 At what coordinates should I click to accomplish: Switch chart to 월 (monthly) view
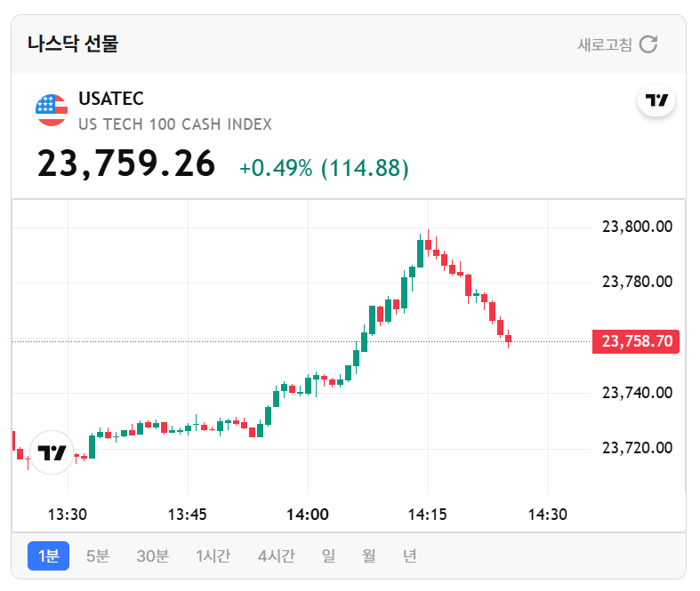tap(369, 556)
